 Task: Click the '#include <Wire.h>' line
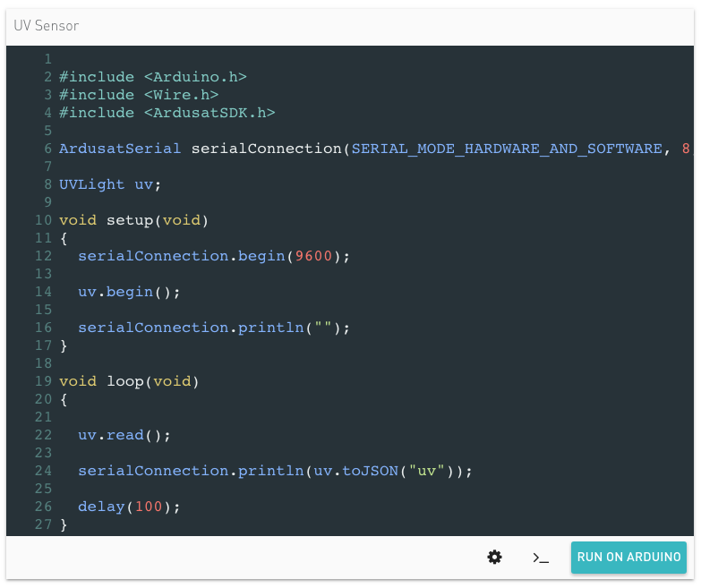click(139, 95)
